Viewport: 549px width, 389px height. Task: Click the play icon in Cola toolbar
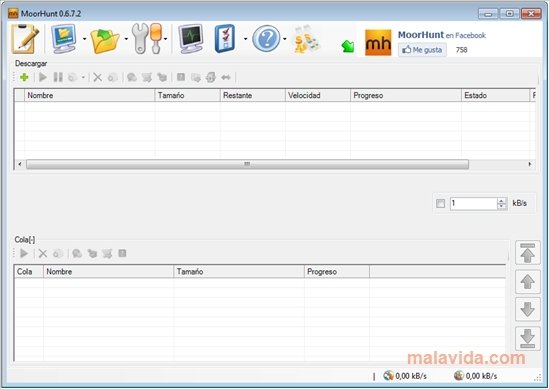click(24, 253)
